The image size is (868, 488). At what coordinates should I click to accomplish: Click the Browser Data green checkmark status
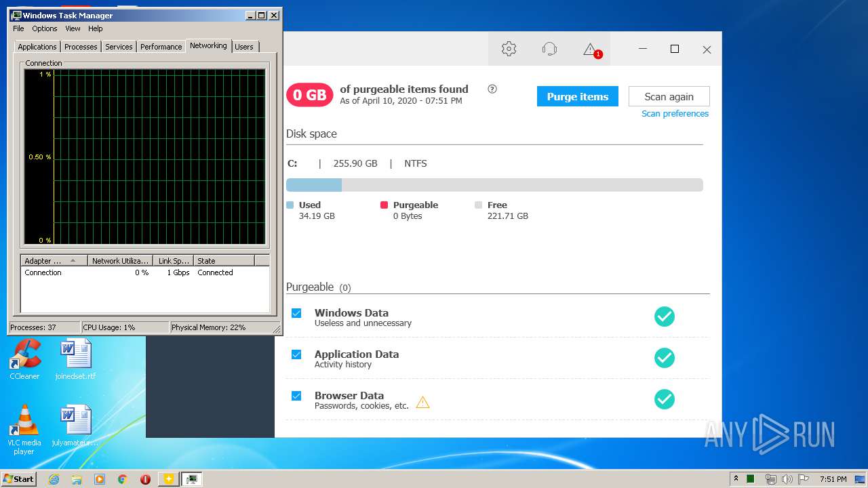665,399
